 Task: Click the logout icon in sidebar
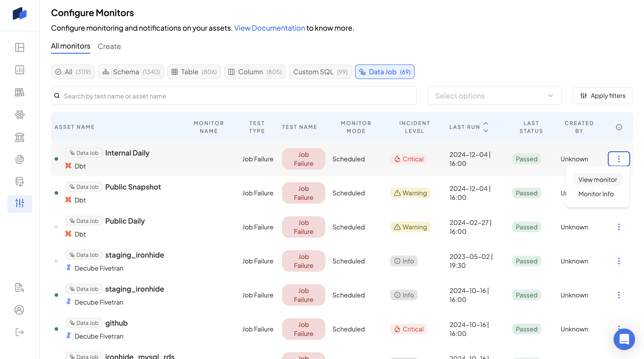coord(19,332)
